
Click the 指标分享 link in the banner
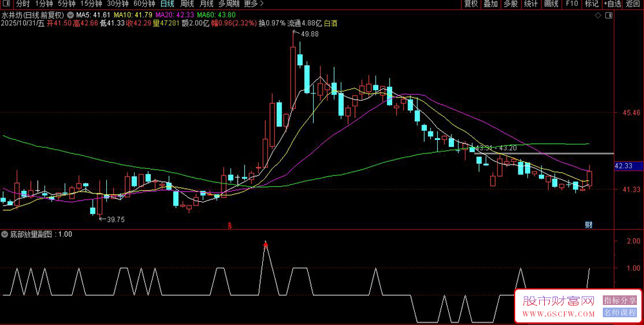pyautogui.click(x=620, y=300)
